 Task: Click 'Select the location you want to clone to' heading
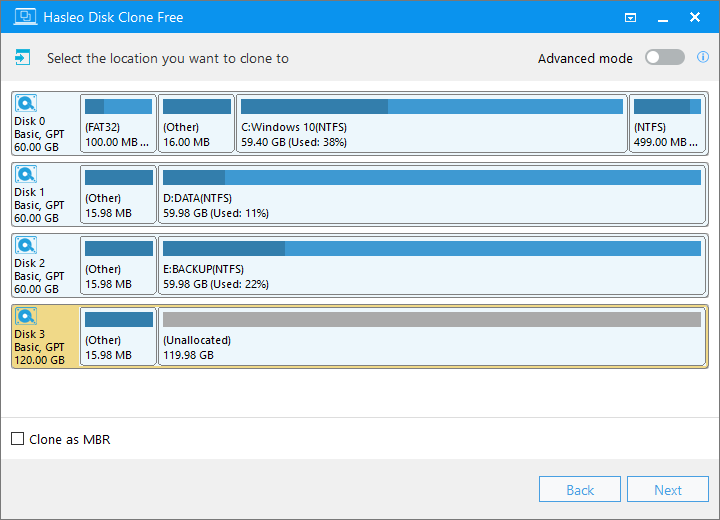[x=168, y=58]
